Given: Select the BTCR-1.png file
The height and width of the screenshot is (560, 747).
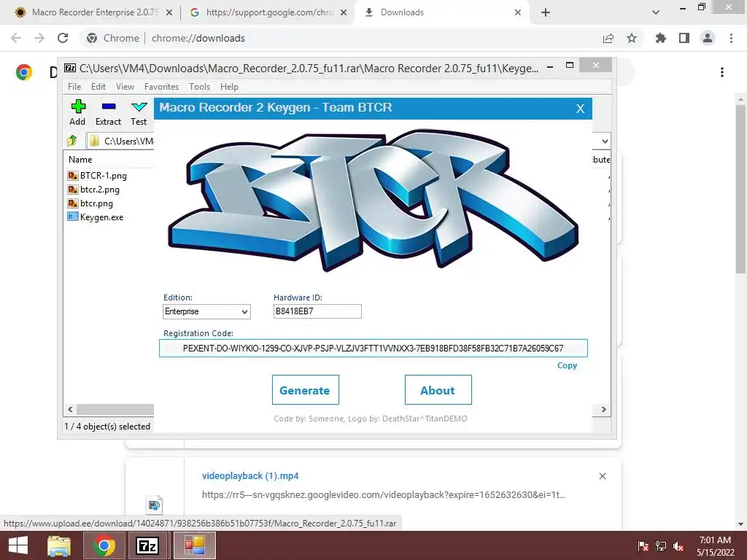Looking at the screenshot, I should click(98, 176).
